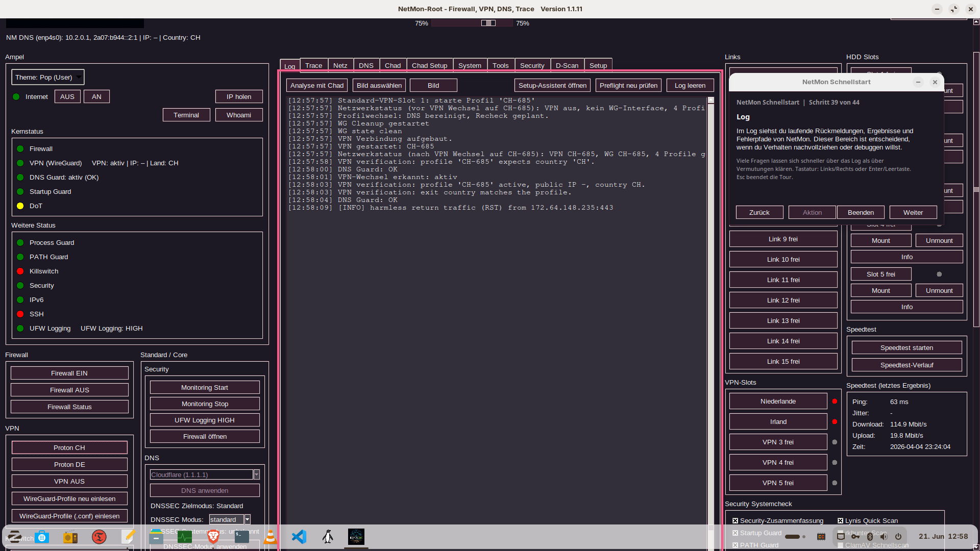
Task: Click the red status dot next to Niederlande
Action: tap(835, 402)
